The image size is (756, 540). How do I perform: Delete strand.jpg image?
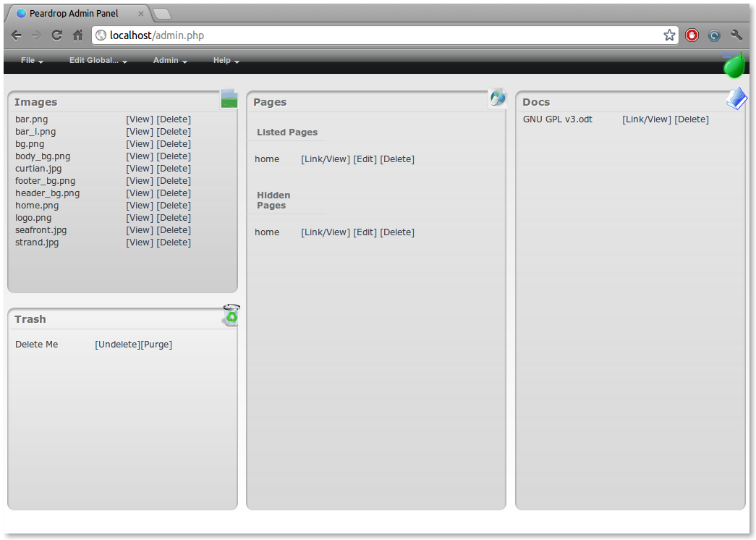(x=174, y=242)
